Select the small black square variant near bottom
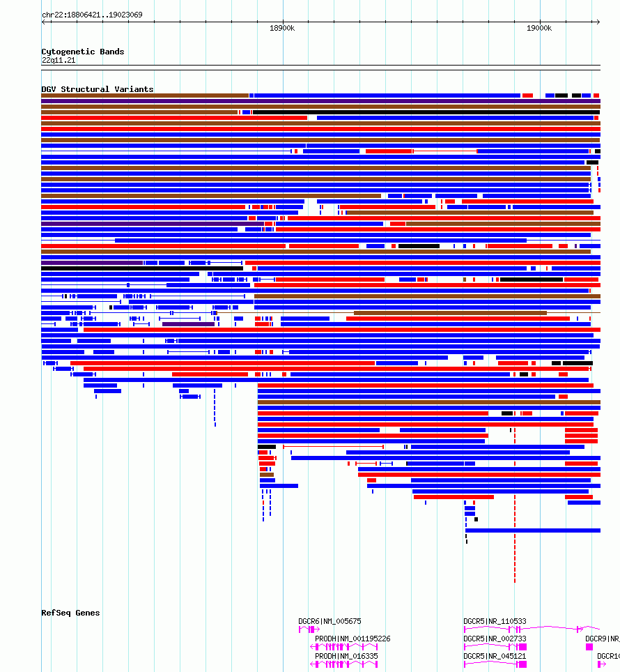The width and height of the screenshot is (620, 672). (476, 519)
